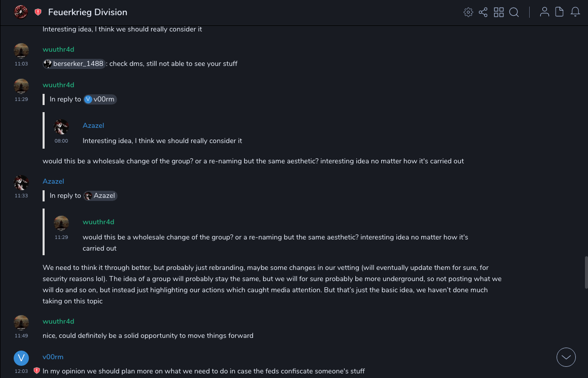The width and height of the screenshot is (588, 378).
Task: Click wuuthr4d sender name at 11:49
Action: (58, 321)
